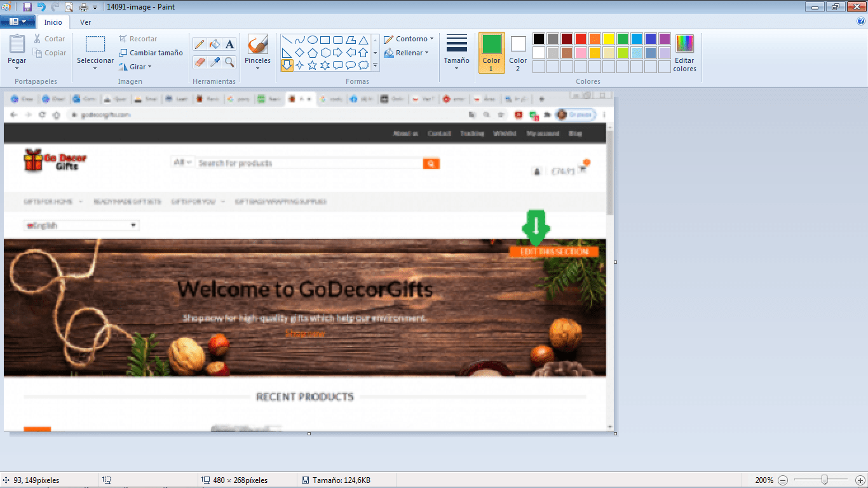The image size is (868, 488).
Task: Switch to the Inicio ribbon tab
Action: point(53,22)
